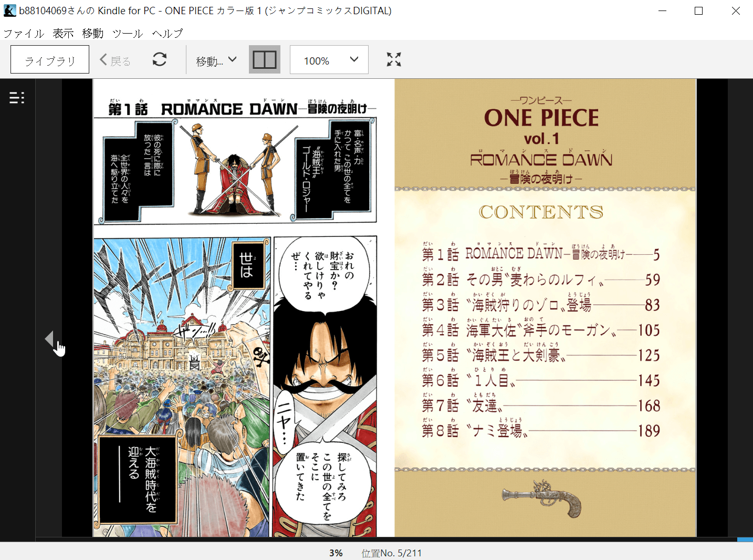
Task: Click the 第6話 contents entry, page 145
Action: click(x=541, y=379)
